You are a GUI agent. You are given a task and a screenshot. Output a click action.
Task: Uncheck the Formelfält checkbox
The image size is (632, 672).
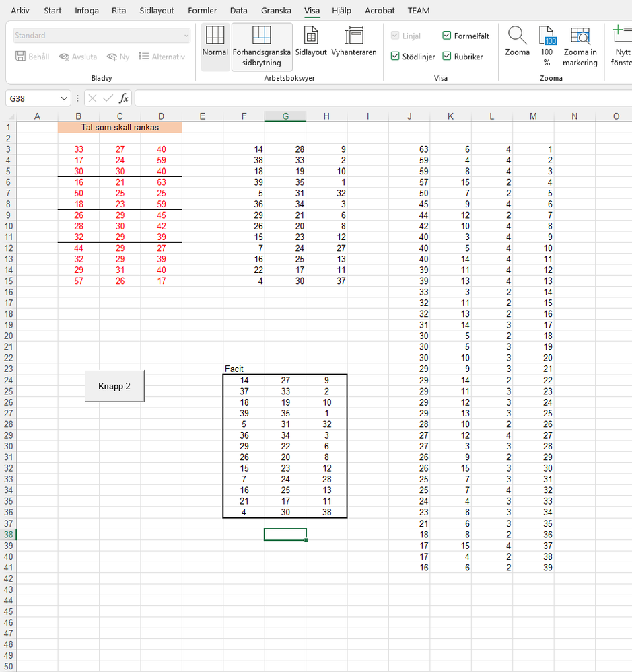tap(446, 36)
